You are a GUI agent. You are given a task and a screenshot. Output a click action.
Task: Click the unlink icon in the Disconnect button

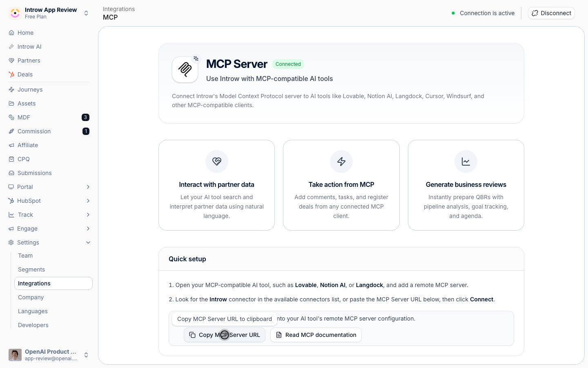click(535, 13)
